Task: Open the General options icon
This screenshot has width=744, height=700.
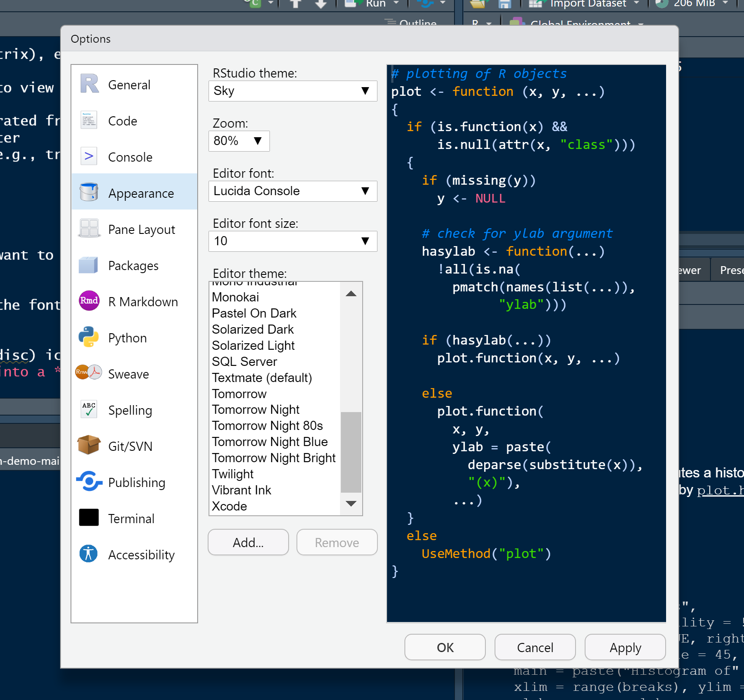Action: (89, 84)
